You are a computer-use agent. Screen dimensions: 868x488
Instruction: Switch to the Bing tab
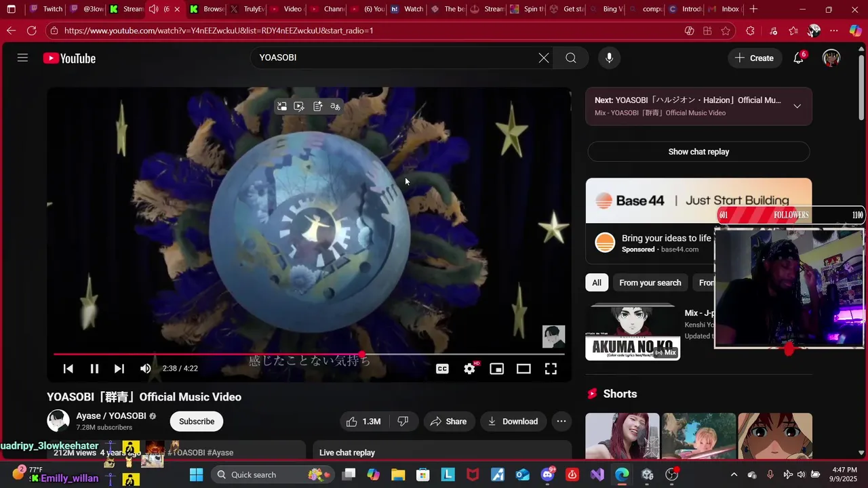(605, 9)
